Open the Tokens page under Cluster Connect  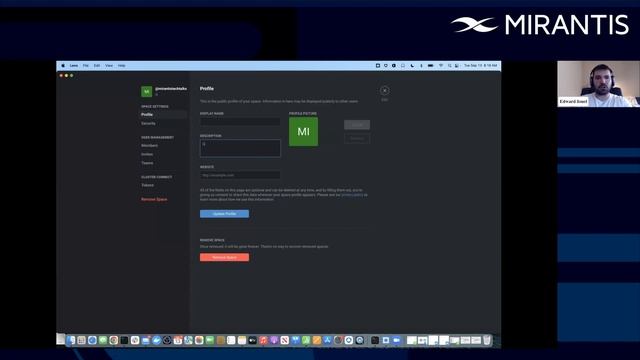tap(148, 185)
